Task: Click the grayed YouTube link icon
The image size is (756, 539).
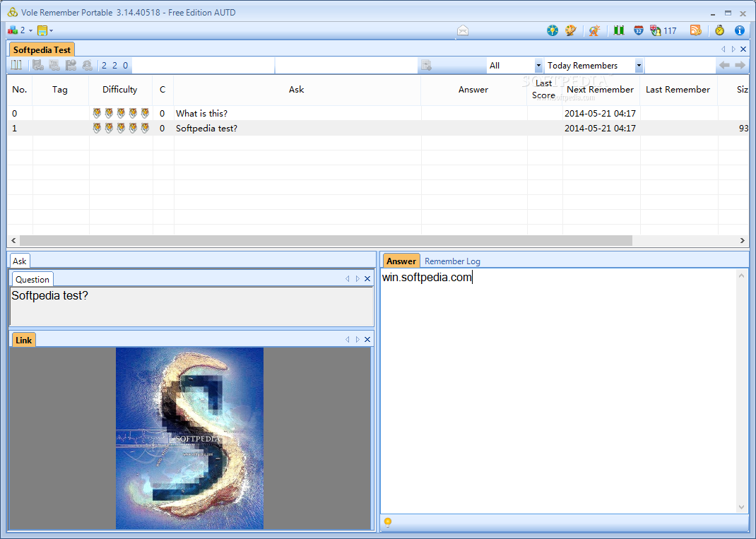Action: [54, 65]
